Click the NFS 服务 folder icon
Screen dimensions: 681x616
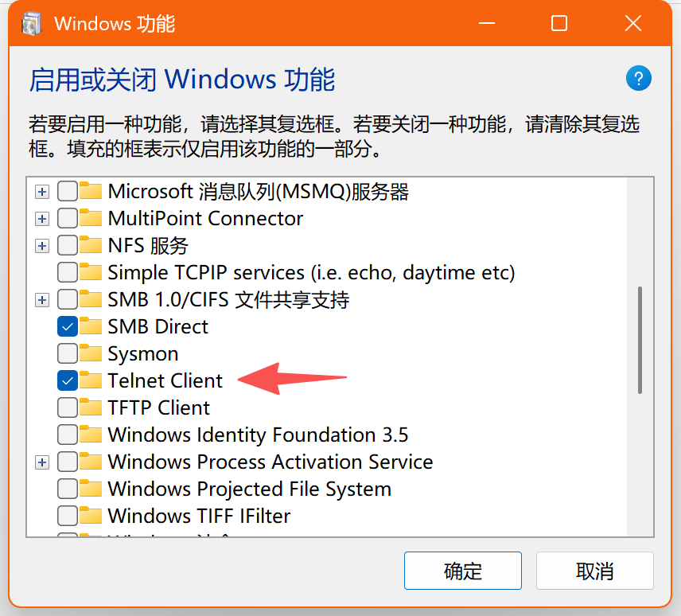coord(91,245)
